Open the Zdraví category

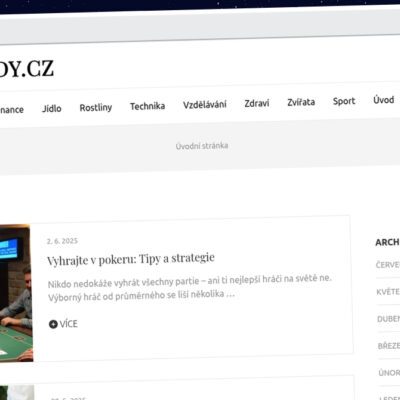click(x=257, y=103)
